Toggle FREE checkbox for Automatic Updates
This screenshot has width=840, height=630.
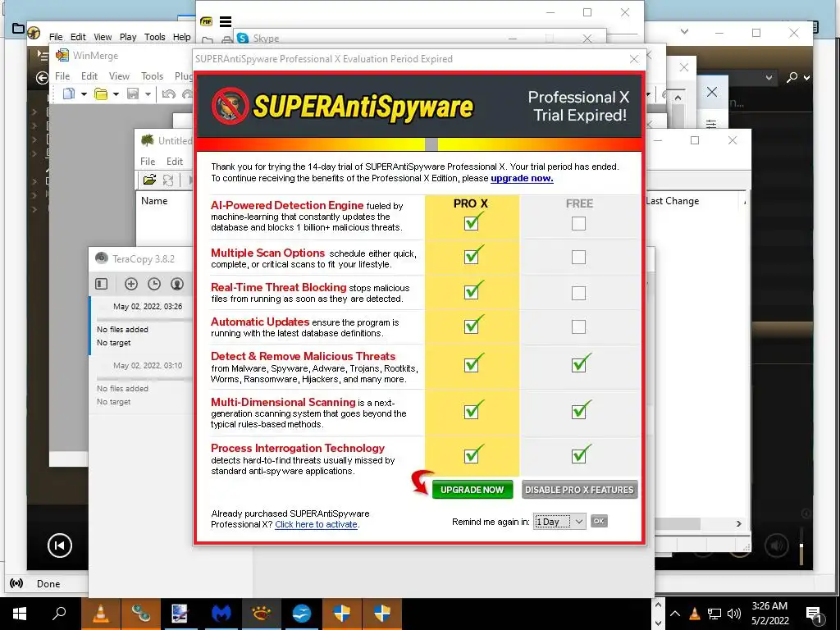(578, 326)
